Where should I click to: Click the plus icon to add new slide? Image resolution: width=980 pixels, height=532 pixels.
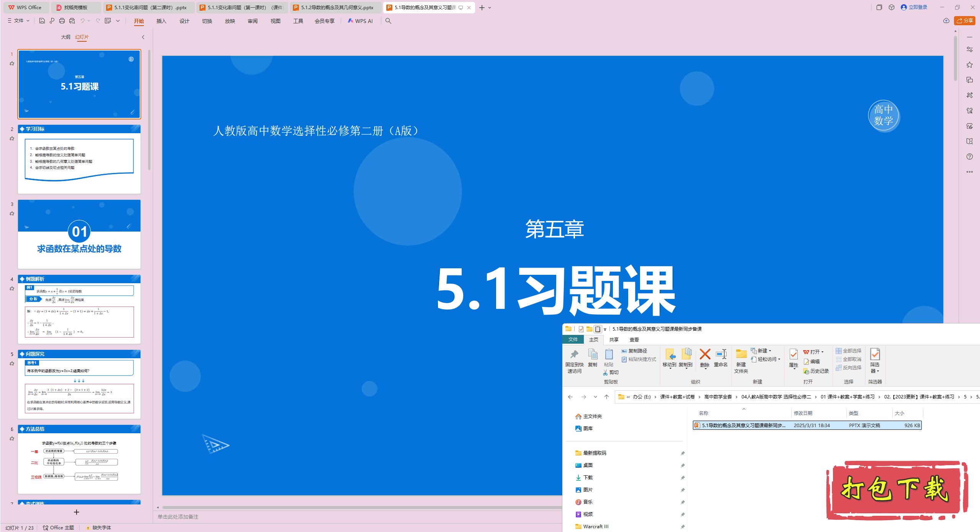(x=77, y=512)
